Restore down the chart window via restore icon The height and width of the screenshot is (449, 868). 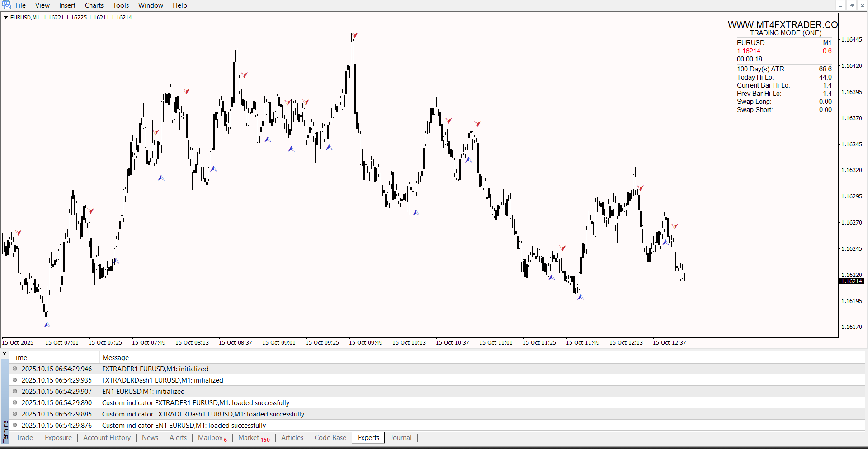coord(851,5)
